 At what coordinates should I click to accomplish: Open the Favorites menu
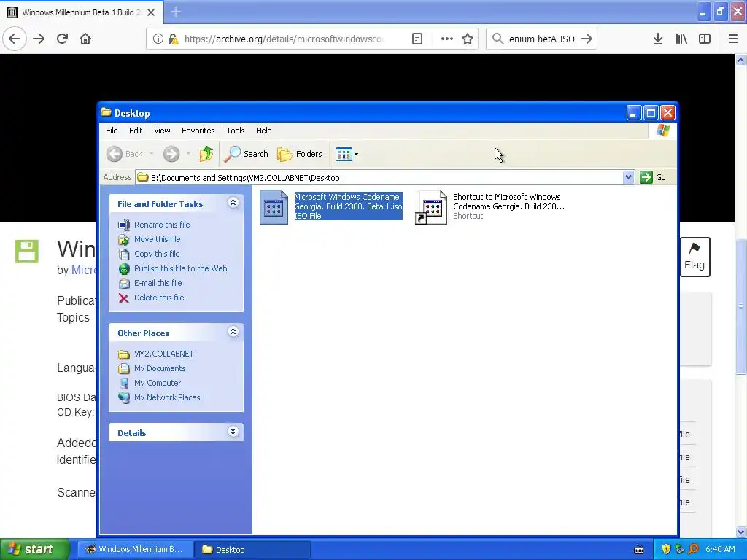click(x=198, y=131)
